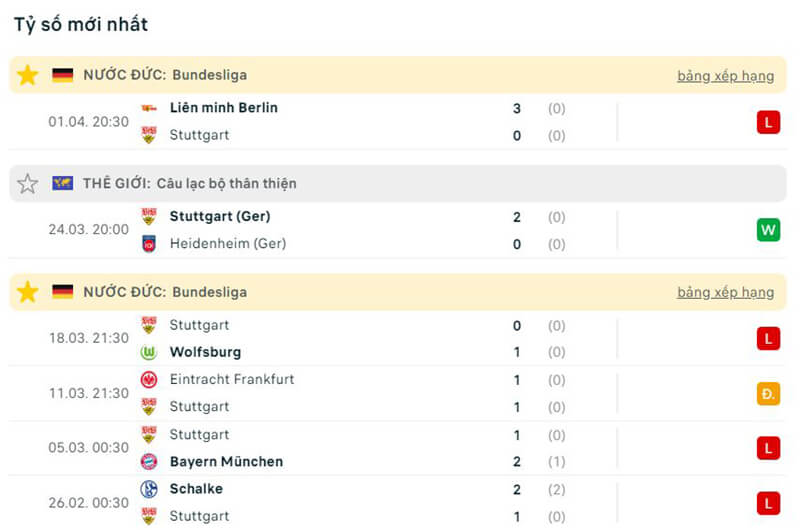
Task: Click the orange draw badge for the Frankfurt match
Action: coord(767,393)
